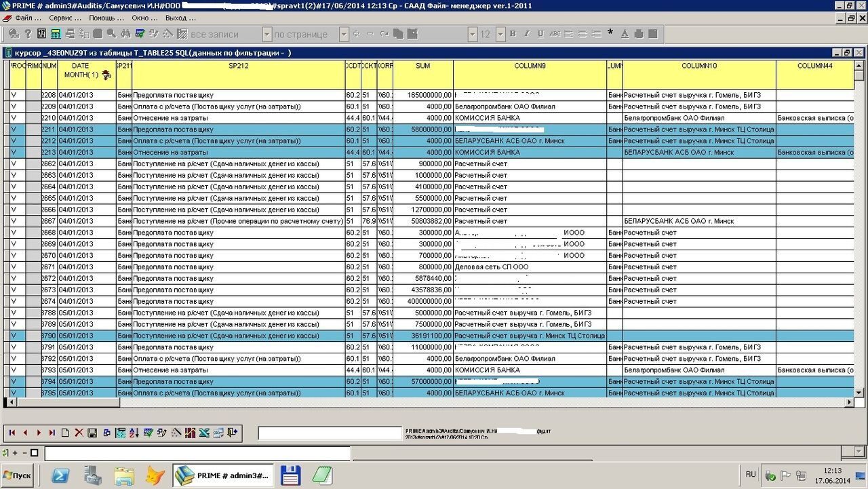Open the floppy disk app in taskbar
This screenshot has height=489, width=868.
tap(290, 475)
